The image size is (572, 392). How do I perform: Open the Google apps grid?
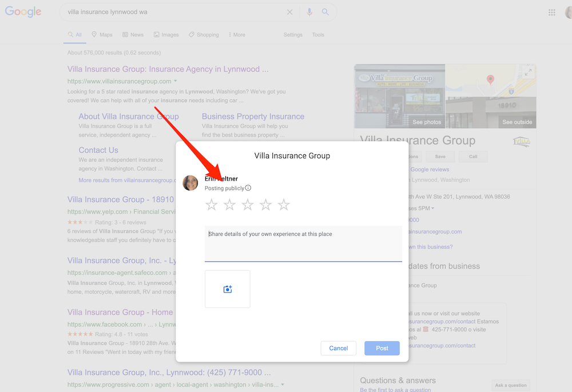click(551, 13)
